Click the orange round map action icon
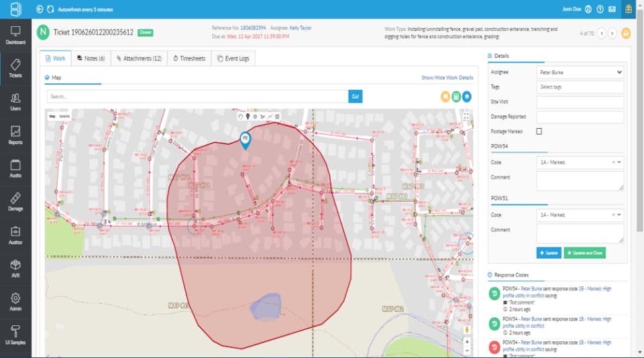Screen dimensions: 644x358 445,97
